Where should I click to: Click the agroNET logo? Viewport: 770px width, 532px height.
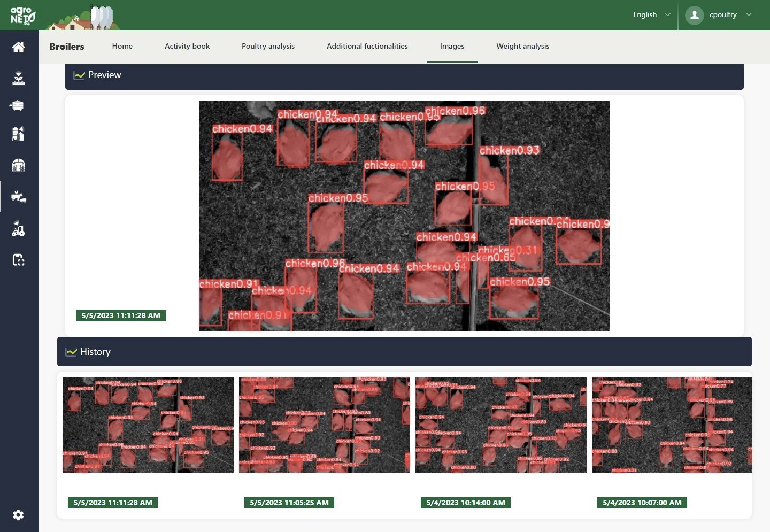point(23,16)
